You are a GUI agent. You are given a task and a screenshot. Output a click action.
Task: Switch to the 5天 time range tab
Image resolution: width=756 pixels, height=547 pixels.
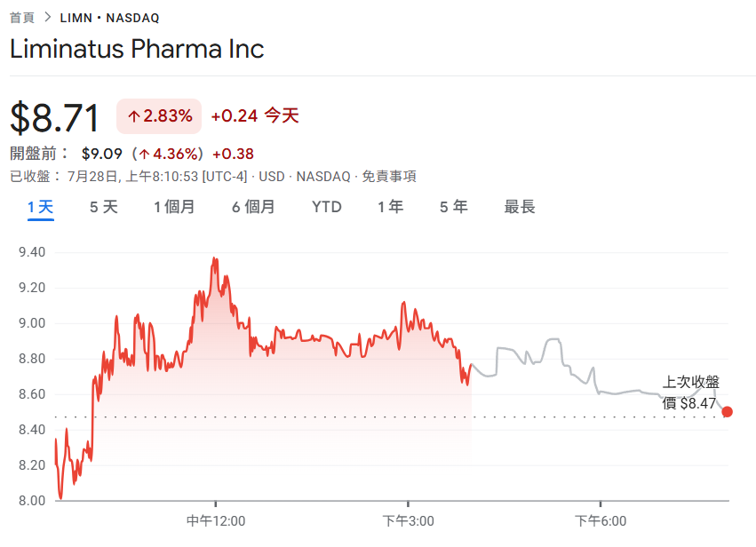pyautogui.click(x=101, y=206)
